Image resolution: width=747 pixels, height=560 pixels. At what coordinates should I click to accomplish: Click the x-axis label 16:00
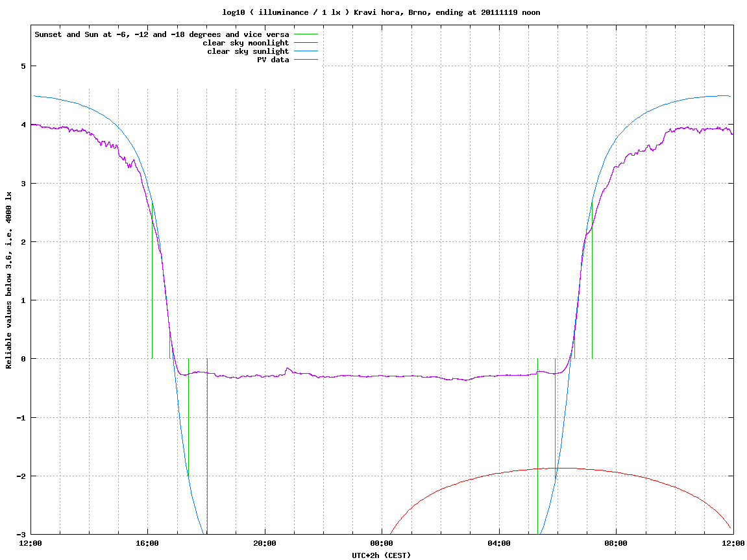[148, 543]
